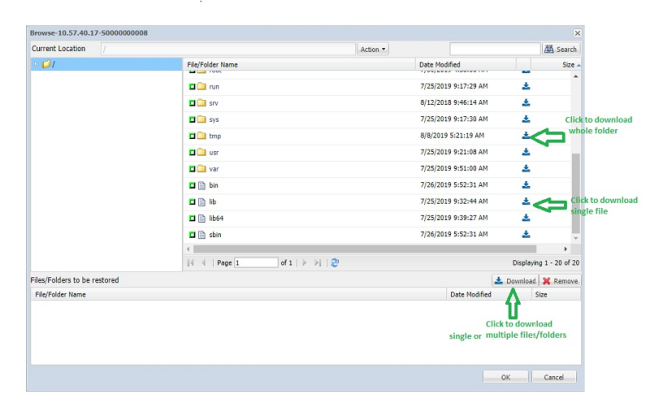The width and height of the screenshot is (650, 420).
Task: Expand the root / tree node arrow
Action: [36, 64]
